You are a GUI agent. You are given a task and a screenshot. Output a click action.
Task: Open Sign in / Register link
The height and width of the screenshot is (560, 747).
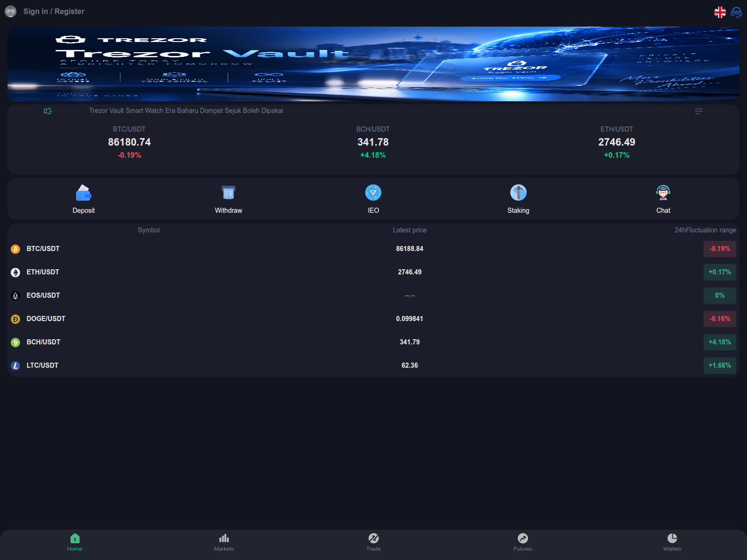click(54, 11)
